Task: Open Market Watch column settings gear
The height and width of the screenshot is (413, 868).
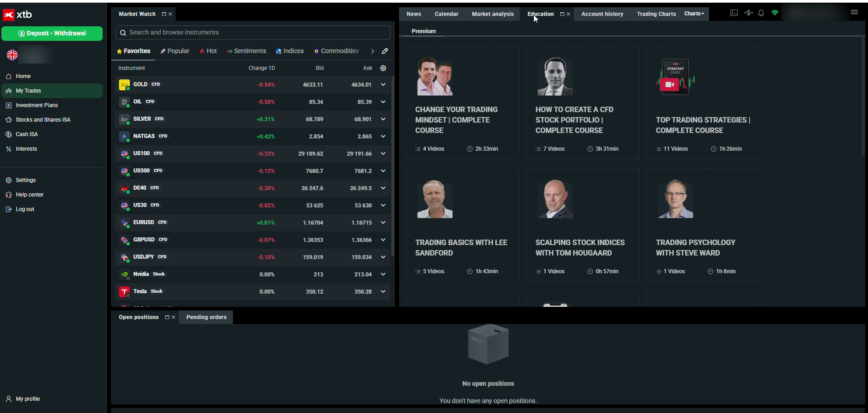Action: pos(383,68)
